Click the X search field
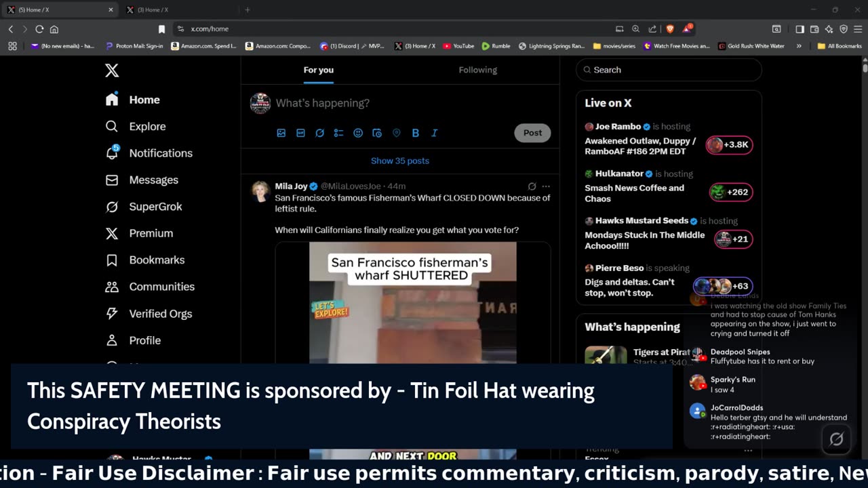 [x=669, y=70]
